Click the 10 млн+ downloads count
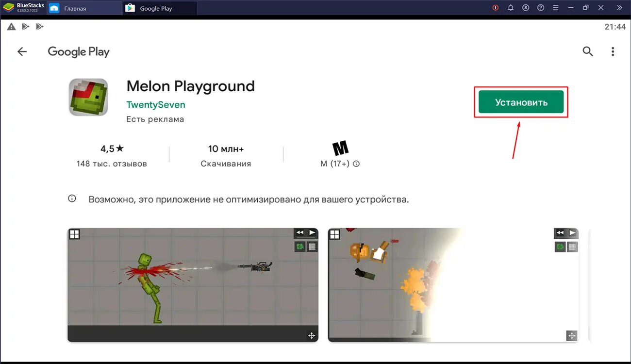 226,149
